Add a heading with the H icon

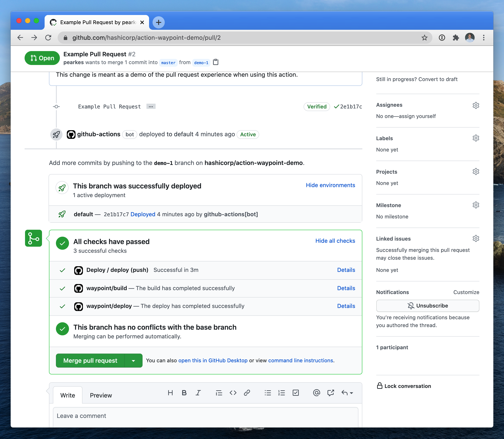point(170,393)
